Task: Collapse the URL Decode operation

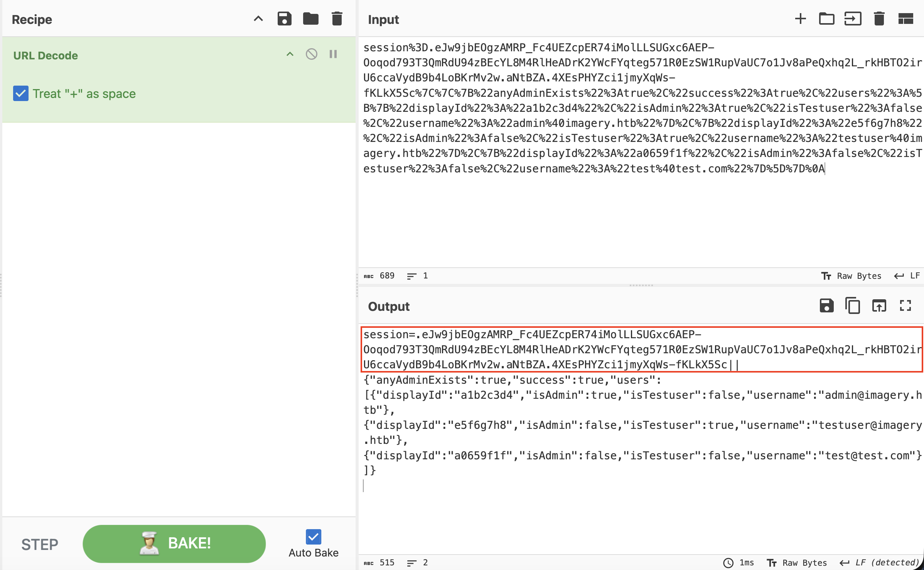Action: point(290,54)
